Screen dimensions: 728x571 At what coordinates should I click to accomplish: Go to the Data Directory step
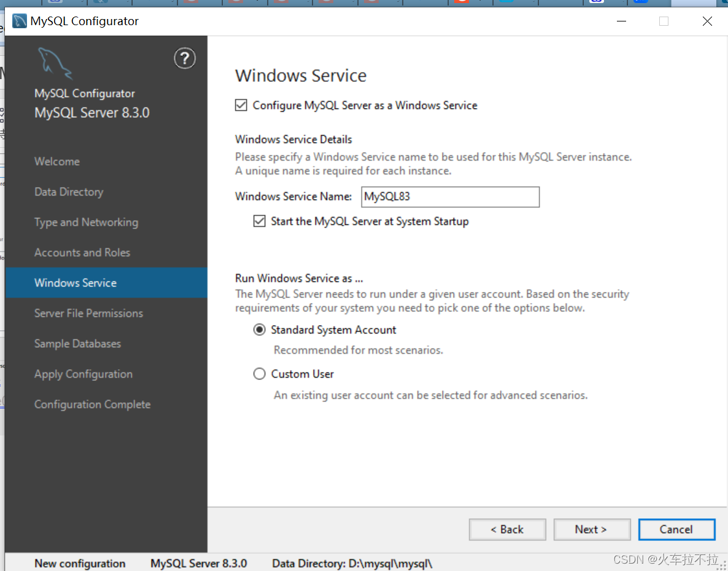click(106, 192)
